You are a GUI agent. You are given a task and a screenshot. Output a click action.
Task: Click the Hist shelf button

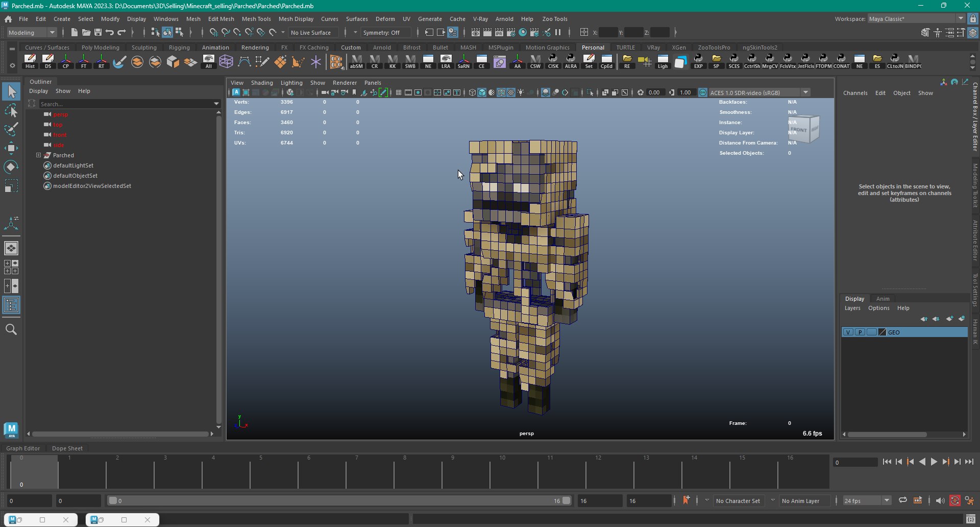[30, 61]
